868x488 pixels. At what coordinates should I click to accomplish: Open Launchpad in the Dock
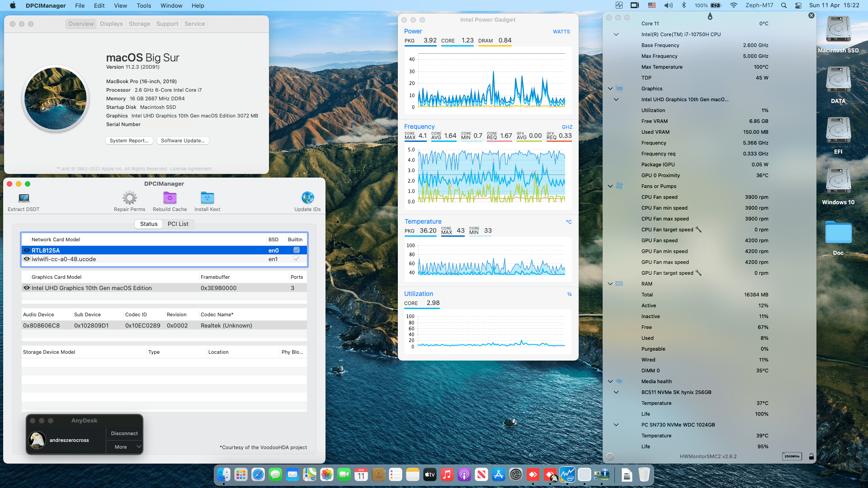pos(241,474)
